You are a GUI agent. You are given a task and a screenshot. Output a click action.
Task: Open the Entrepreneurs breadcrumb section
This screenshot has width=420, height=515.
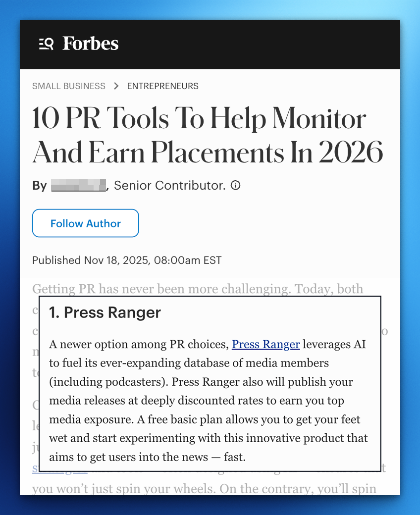pyautogui.click(x=162, y=86)
